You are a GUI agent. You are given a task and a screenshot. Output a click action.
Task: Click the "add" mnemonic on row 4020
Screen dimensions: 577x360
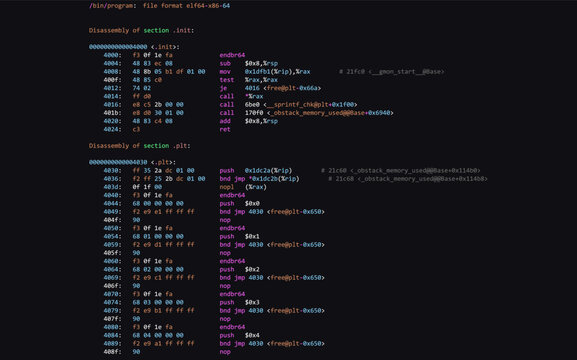click(x=225, y=121)
